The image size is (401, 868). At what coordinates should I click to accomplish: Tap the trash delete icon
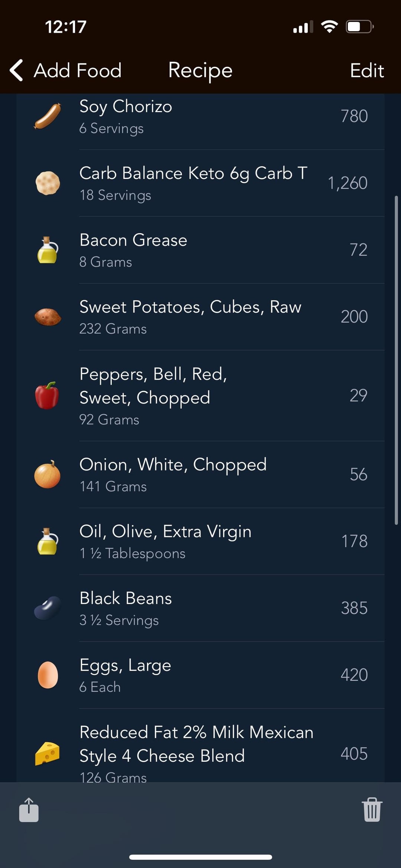pyautogui.click(x=372, y=810)
